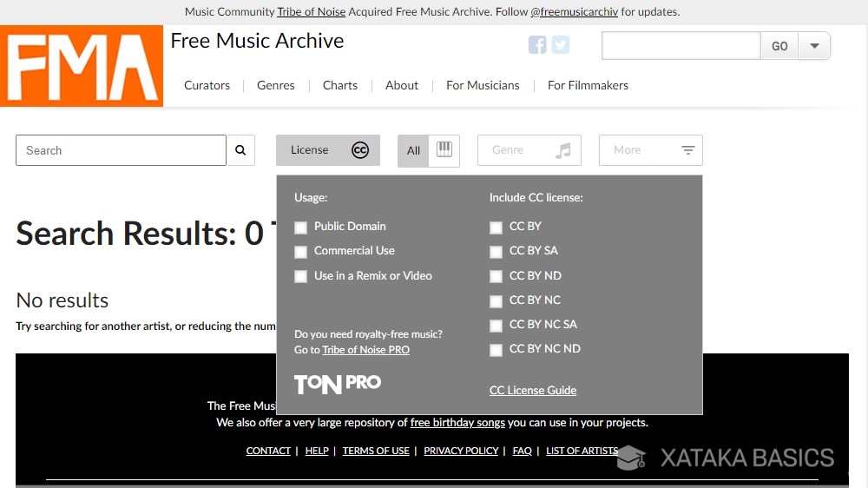This screenshot has height=488, width=868.
Task: Open the Twitter page icon
Action: click(560, 45)
